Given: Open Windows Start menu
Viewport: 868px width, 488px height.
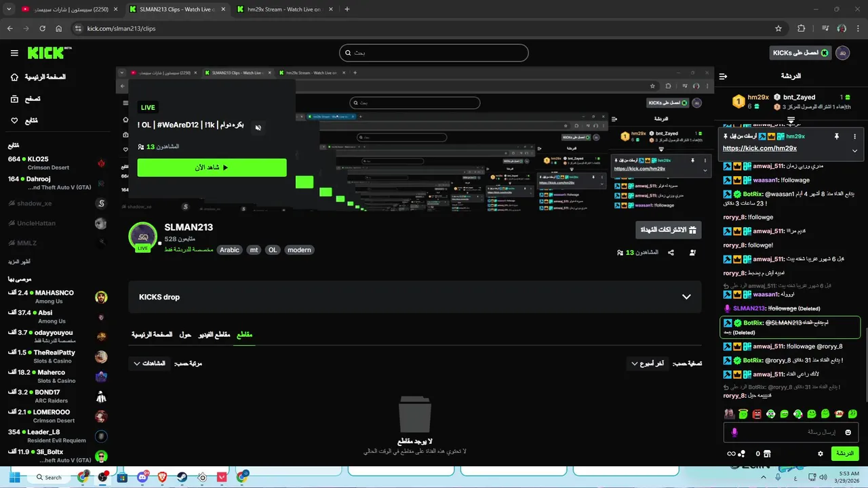Looking at the screenshot, I should coord(14,477).
